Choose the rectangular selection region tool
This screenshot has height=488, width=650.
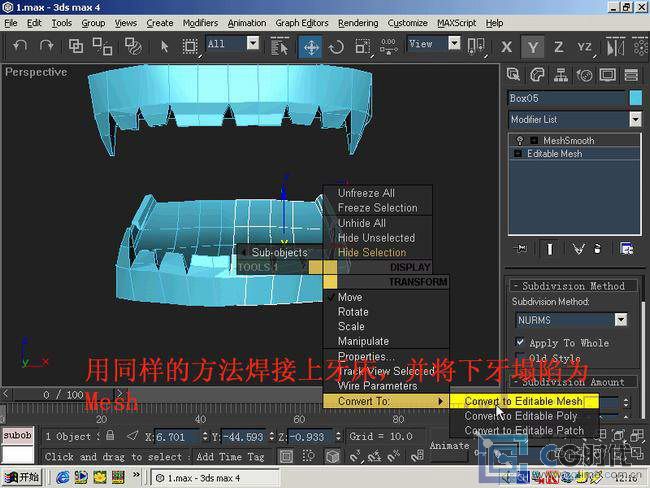click(190, 46)
